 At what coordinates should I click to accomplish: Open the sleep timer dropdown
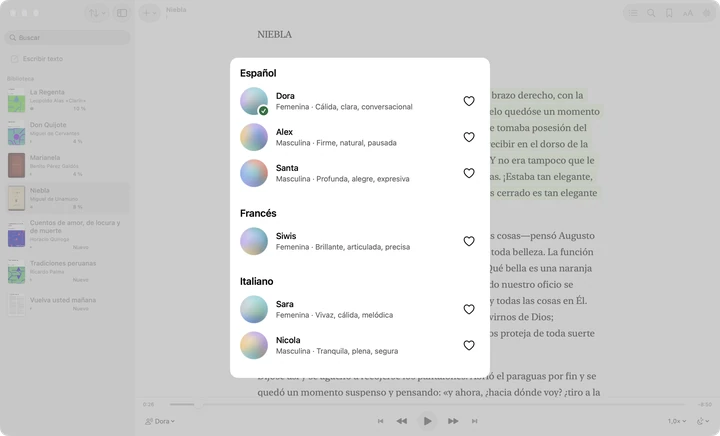point(703,421)
